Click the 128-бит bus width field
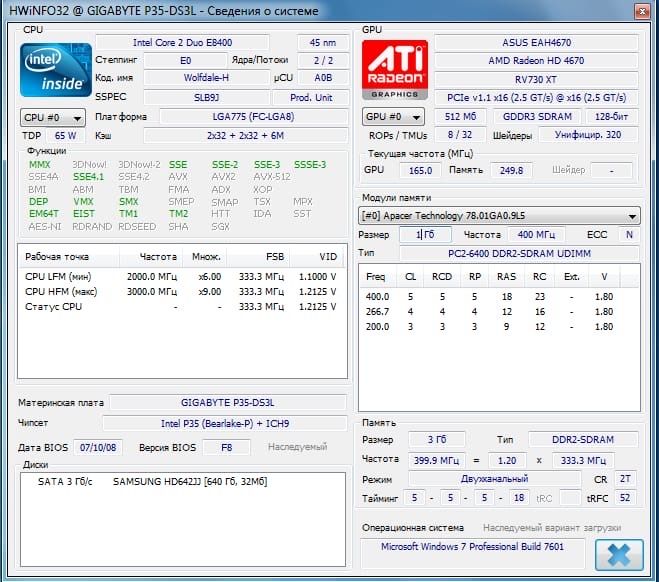Image resolution: width=659 pixels, height=582 pixels. (612, 116)
